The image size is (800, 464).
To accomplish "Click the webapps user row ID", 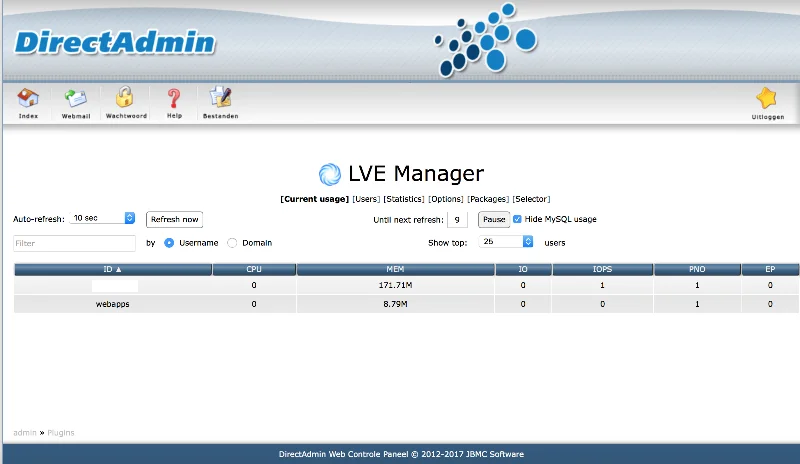I will pyautogui.click(x=113, y=304).
